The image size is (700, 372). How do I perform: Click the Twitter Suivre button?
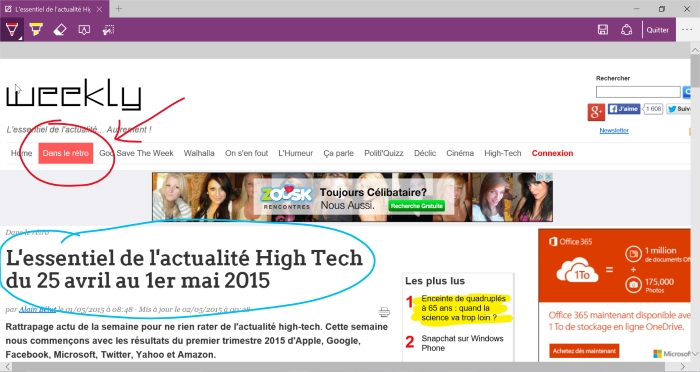(679, 109)
